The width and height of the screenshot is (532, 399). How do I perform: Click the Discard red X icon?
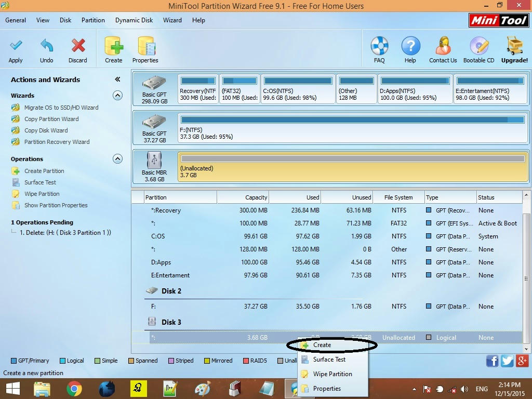tap(78, 46)
